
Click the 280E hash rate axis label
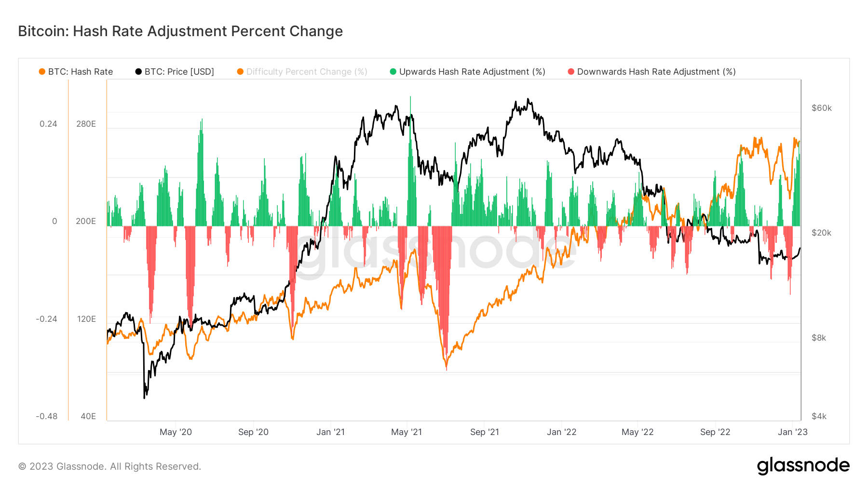click(x=86, y=124)
